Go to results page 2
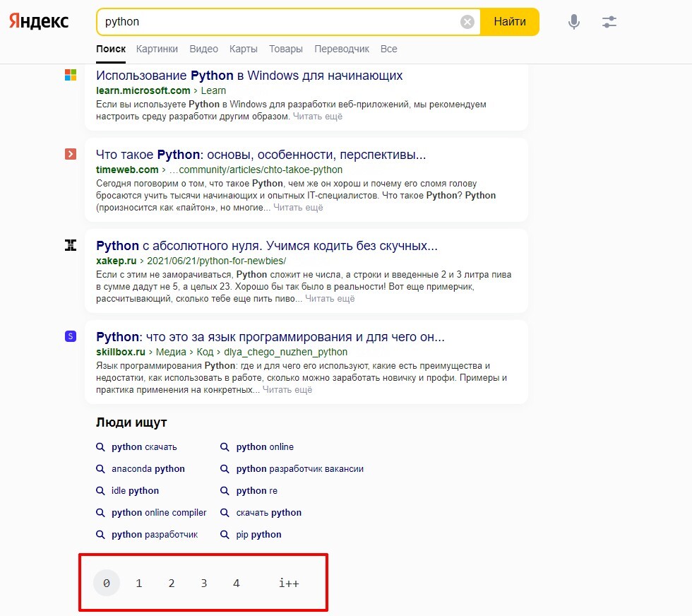This screenshot has height=616, width=692. (x=172, y=584)
